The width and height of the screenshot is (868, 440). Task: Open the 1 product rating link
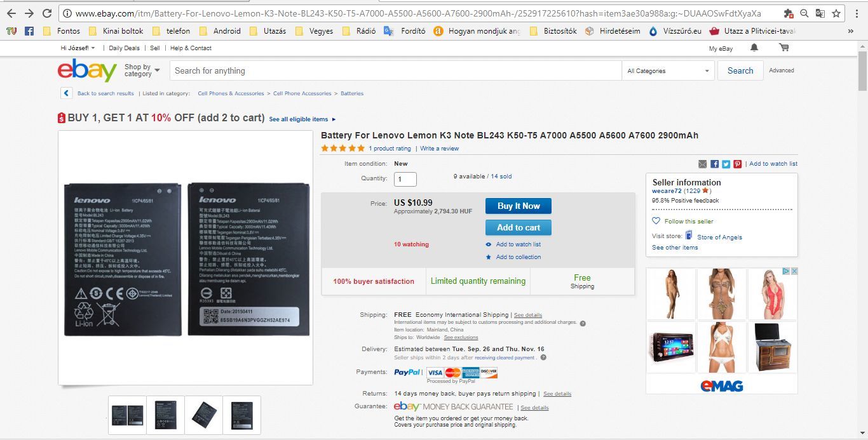click(x=390, y=149)
